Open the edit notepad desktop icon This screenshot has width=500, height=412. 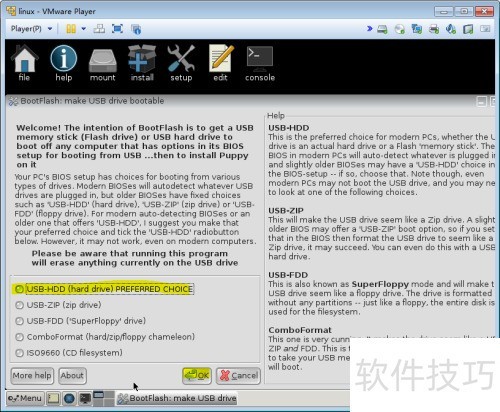[221, 63]
